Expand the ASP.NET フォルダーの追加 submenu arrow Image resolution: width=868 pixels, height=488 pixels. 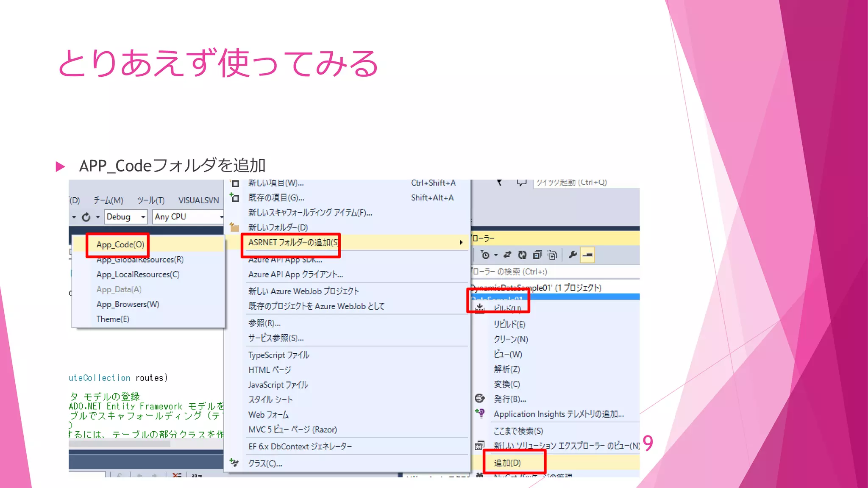tap(461, 242)
